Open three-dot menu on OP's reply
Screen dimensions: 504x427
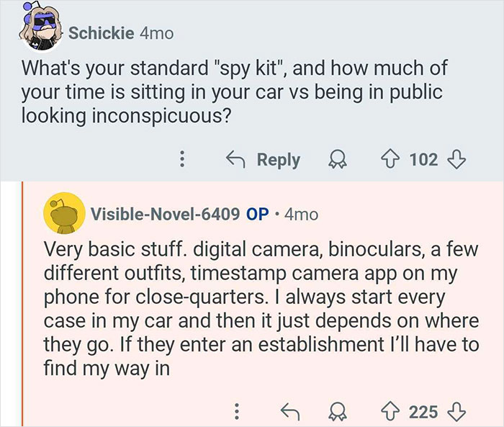point(235,411)
